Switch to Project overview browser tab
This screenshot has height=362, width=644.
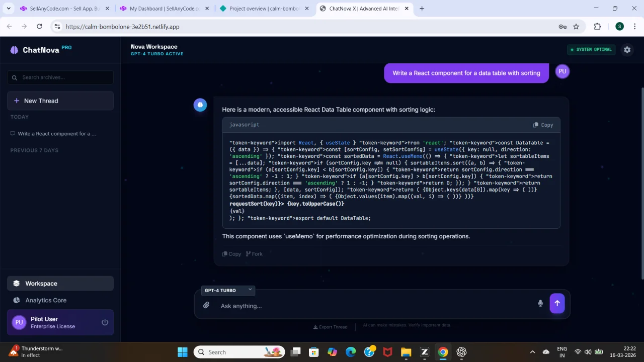click(x=264, y=9)
